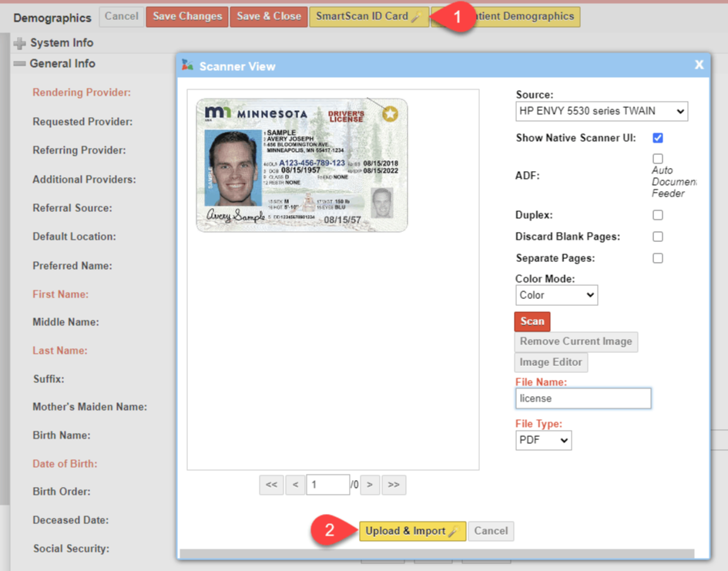Click the previous page single-arrow control

pos(294,485)
